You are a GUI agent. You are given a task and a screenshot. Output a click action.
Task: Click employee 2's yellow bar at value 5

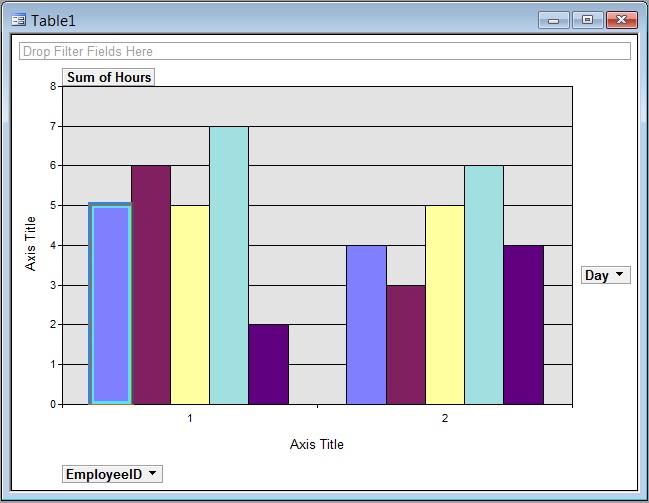(x=445, y=305)
